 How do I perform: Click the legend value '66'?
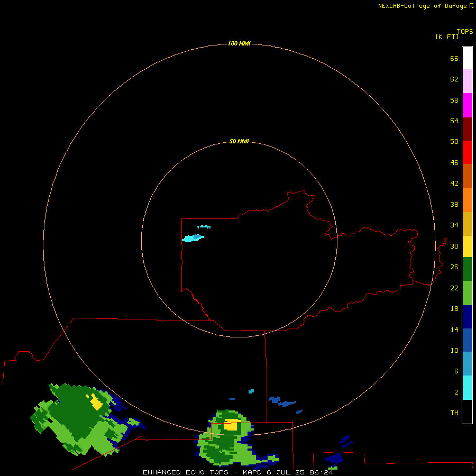[x=454, y=59]
